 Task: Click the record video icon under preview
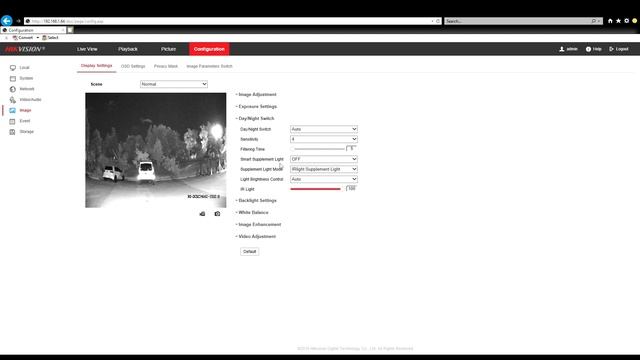202,213
